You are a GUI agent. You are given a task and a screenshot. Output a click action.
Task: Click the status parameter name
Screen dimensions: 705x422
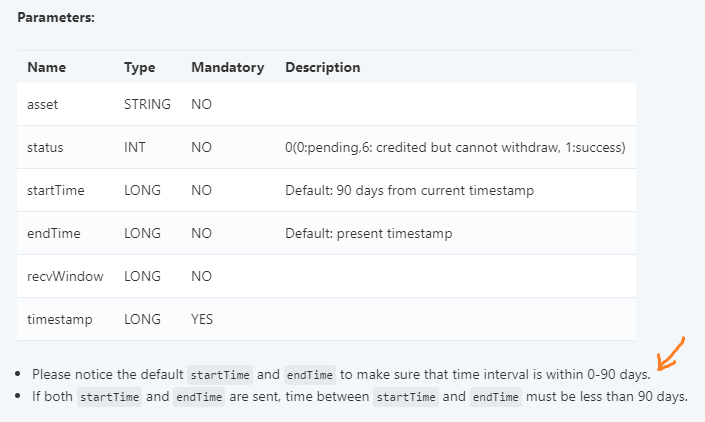(45, 147)
